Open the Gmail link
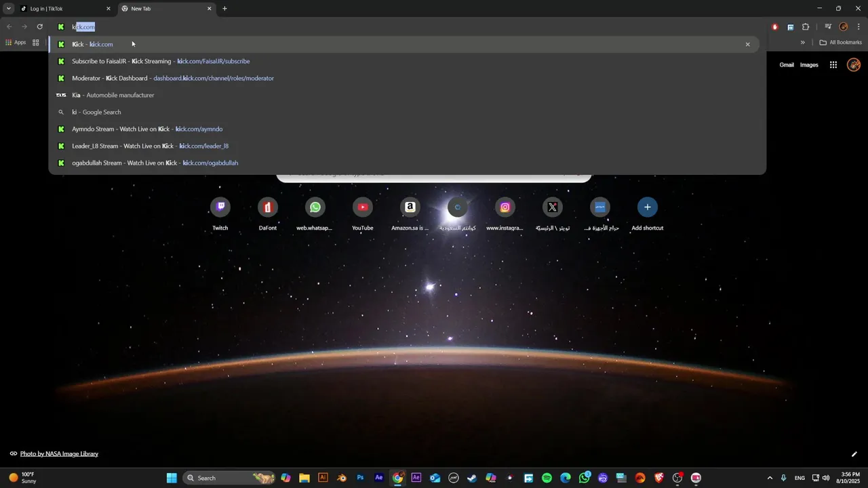 coord(787,65)
